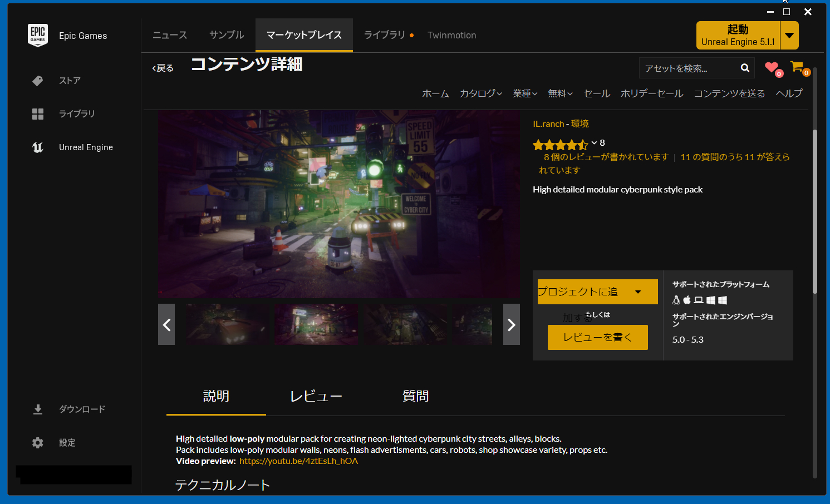Image resolution: width=830 pixels, height=504 pixels.
Task: Open the YouTube video preview link
Action: click(298, 461)
